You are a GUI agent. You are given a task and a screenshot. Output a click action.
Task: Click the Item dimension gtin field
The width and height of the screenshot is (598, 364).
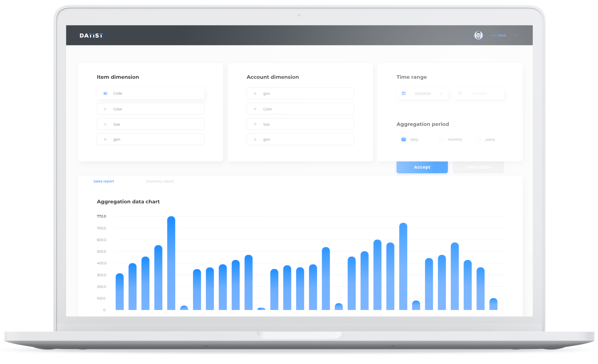[x=151, y=139]
